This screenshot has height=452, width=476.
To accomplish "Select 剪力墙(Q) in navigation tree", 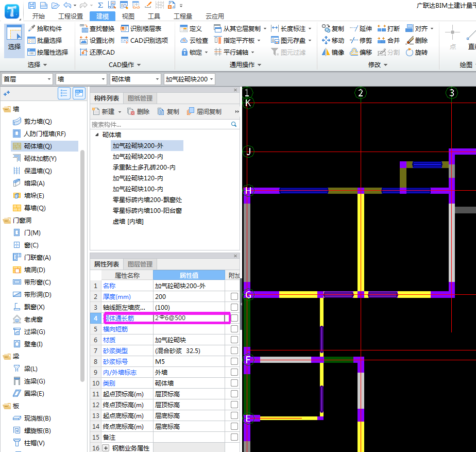I will pyautogui.click(x=32, y=122).
